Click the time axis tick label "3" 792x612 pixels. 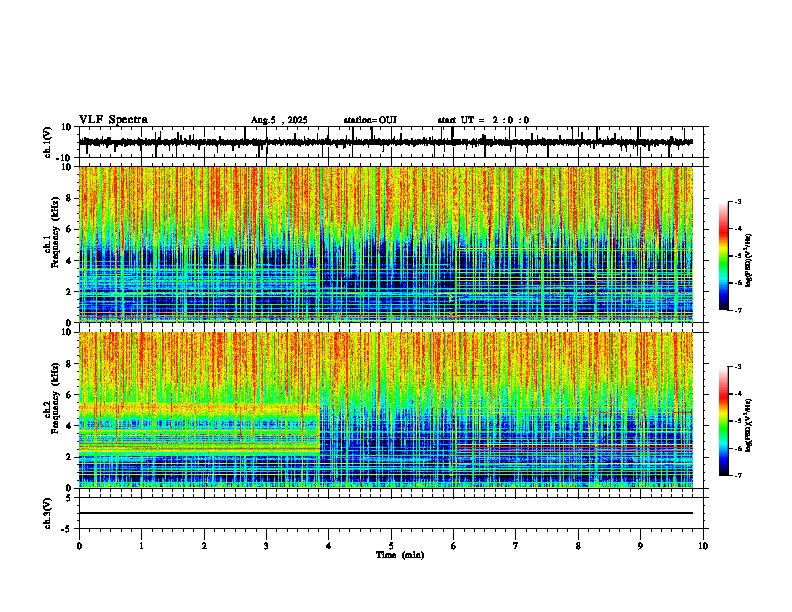coord(267,546)
